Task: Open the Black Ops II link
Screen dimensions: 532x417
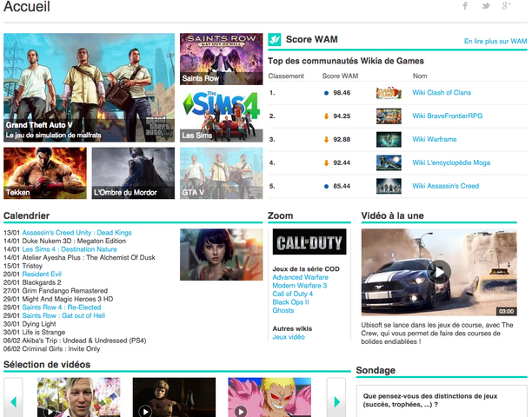Action: click(290, 302)
